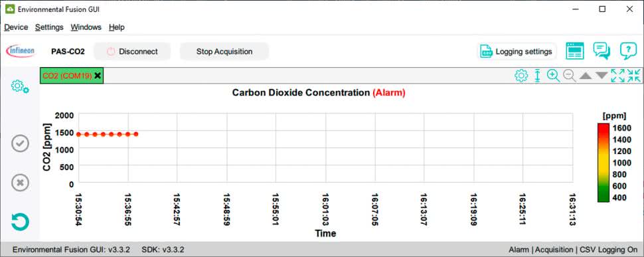Click the teal refresh arrow icon
The width and height of the screenshot is (644, 257).
point(20,222)
